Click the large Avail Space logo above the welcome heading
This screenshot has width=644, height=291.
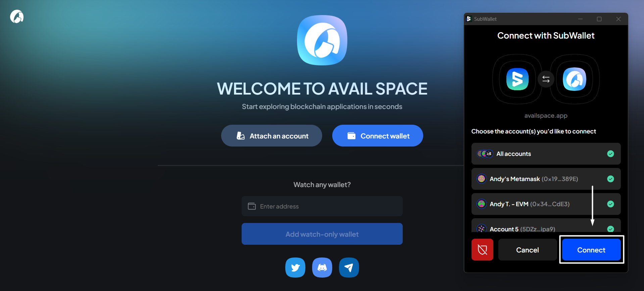pos(322,40)
